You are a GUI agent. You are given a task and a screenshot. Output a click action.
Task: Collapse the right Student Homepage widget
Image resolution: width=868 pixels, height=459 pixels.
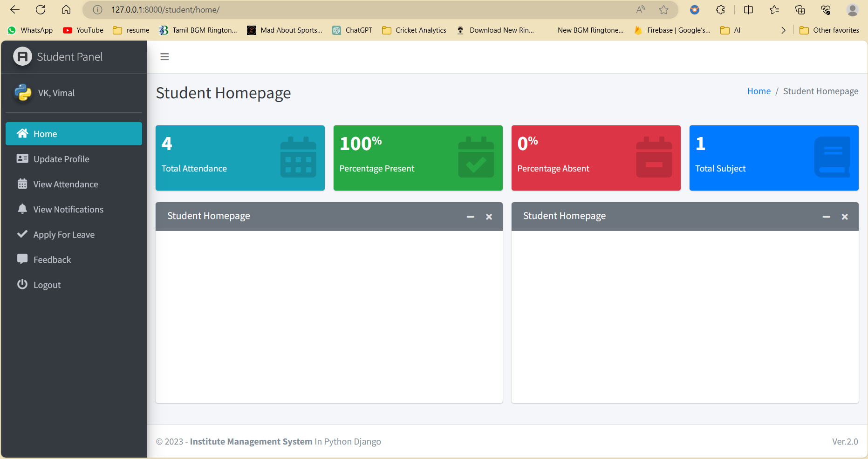pyautogui.click(x=826, y=217)
